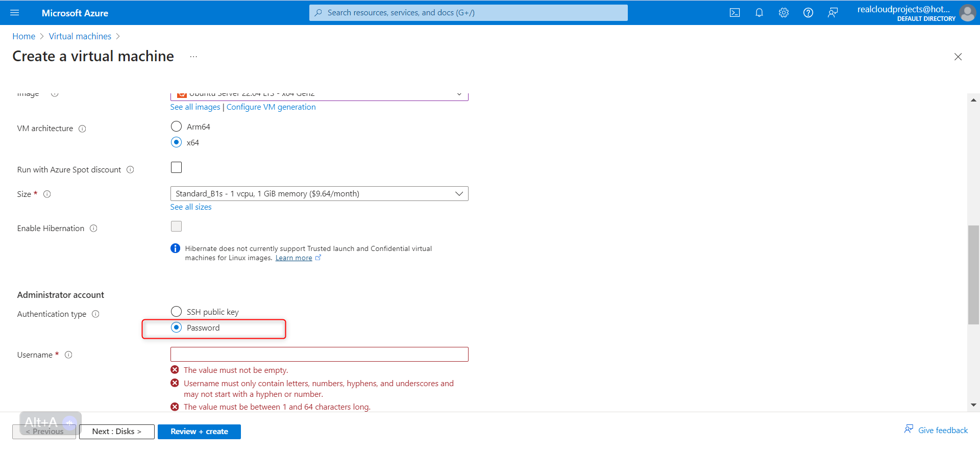Open See all images link
The width and height of the screenshot is (980, 454).
click(195, 107)
